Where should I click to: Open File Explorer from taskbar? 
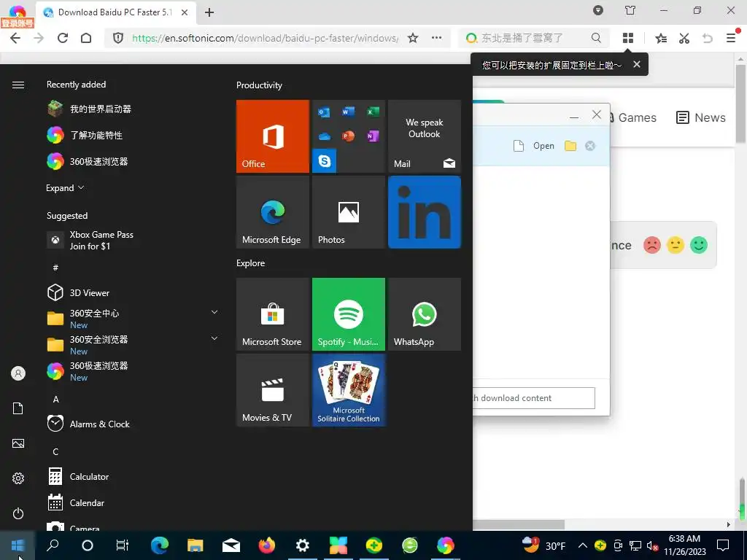pos(196,545)
